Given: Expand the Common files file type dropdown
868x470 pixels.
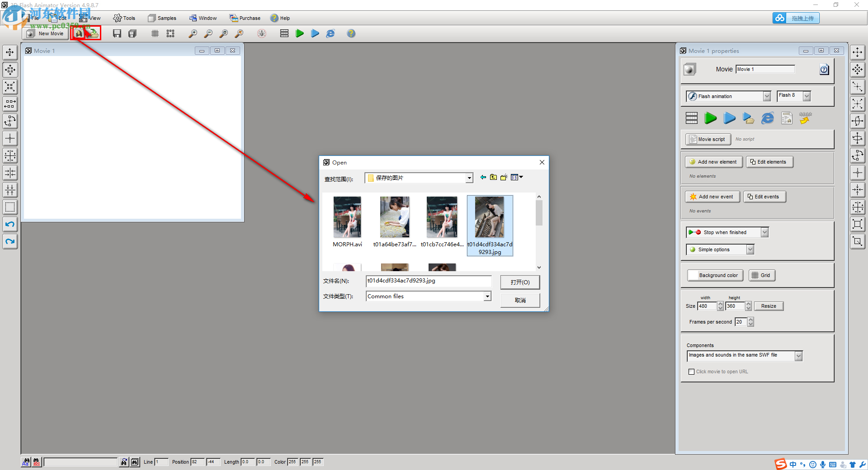Looking at the screenshot, I should tap(486, 296).
